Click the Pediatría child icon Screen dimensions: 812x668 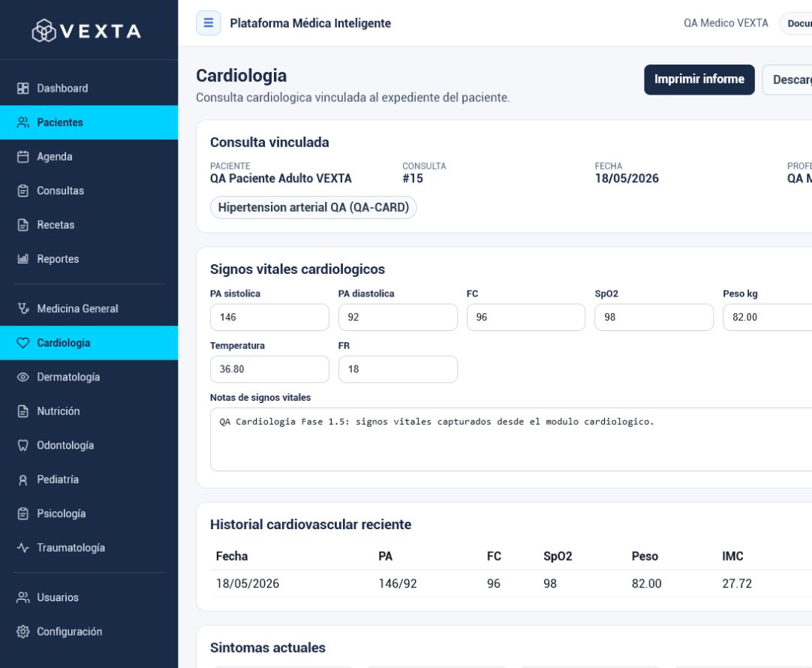pyautogui.click(x=23, y=480)
